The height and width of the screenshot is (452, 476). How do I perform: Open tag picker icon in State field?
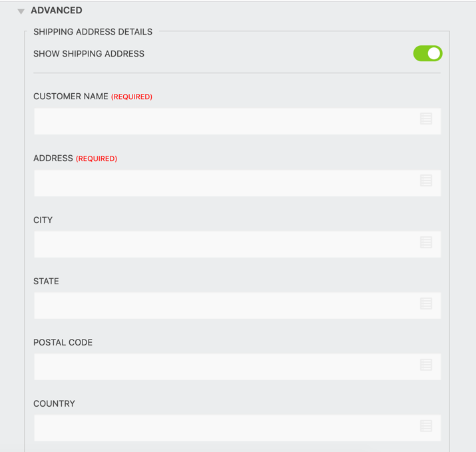(426, 304)
